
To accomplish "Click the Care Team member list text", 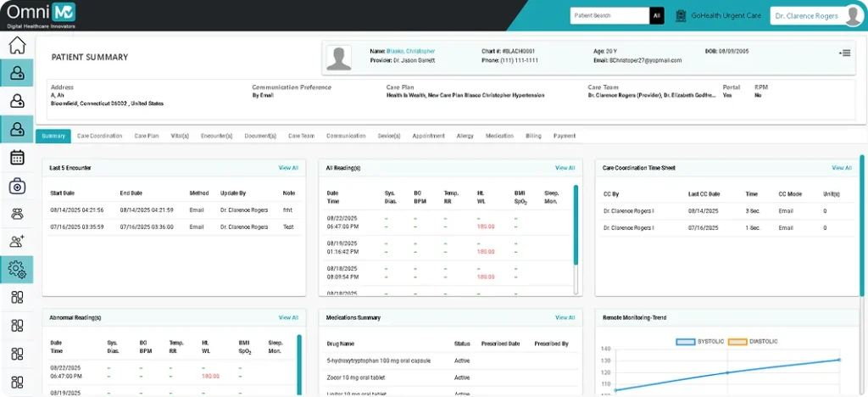I will [x=652, y=95].
